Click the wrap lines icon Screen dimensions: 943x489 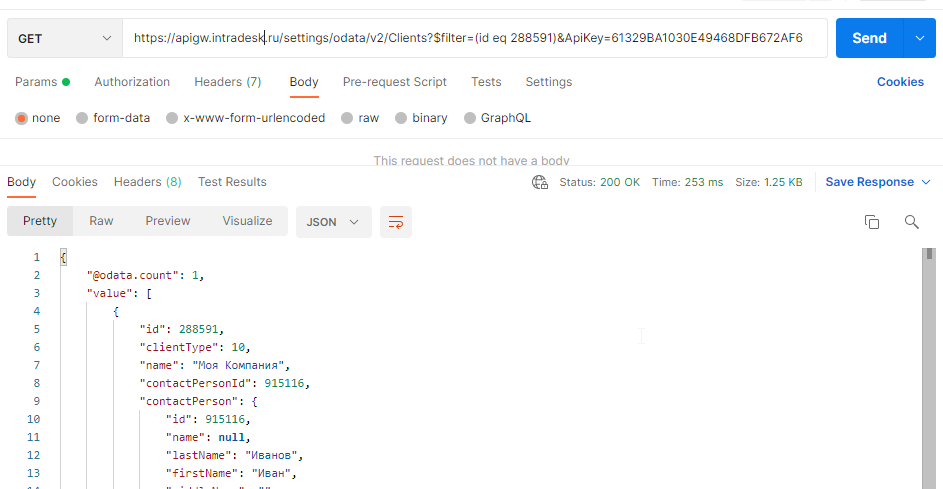(396, 222)
